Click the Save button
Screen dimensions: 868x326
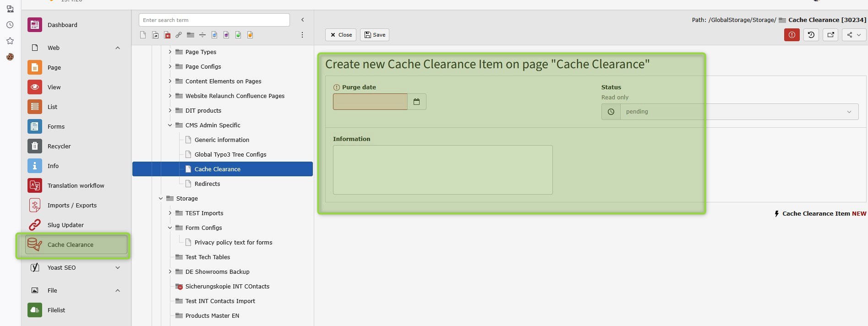coord(374,35)
